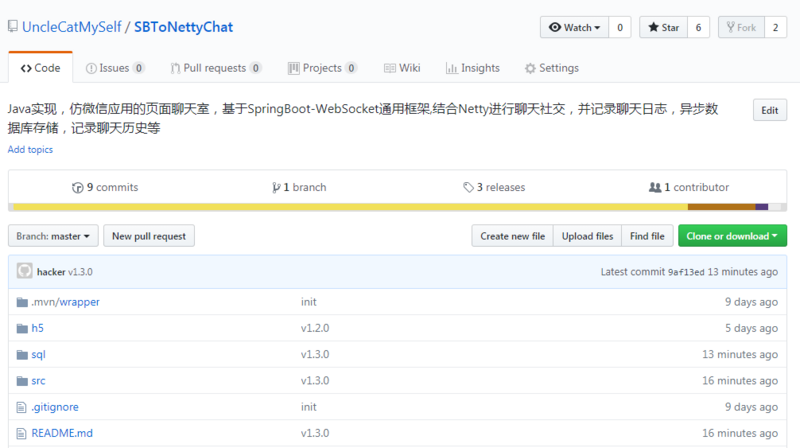Click the Pull requests merge icon
The width and height of the screenshot is (800, 448).
pyautogui.click(x=175, y=68)
